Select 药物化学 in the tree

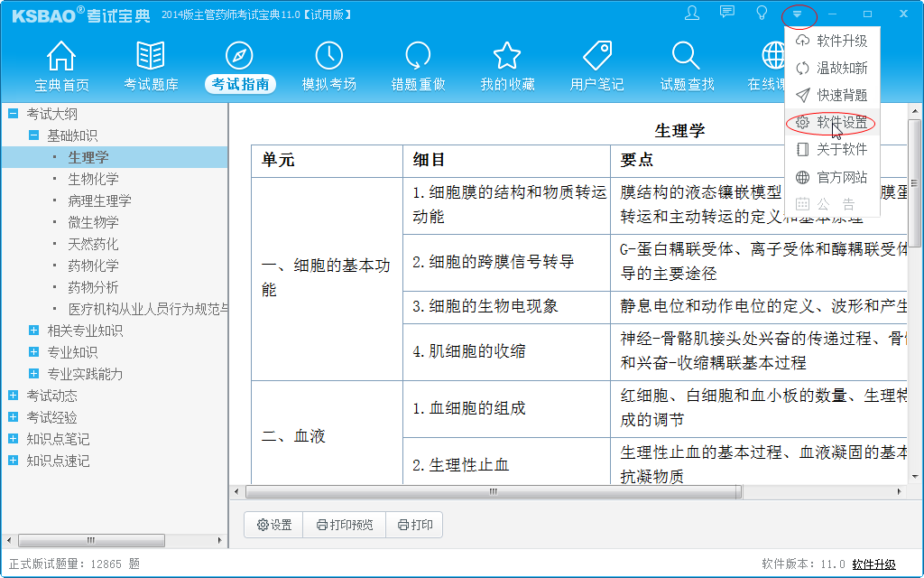(x=93, y=266)
